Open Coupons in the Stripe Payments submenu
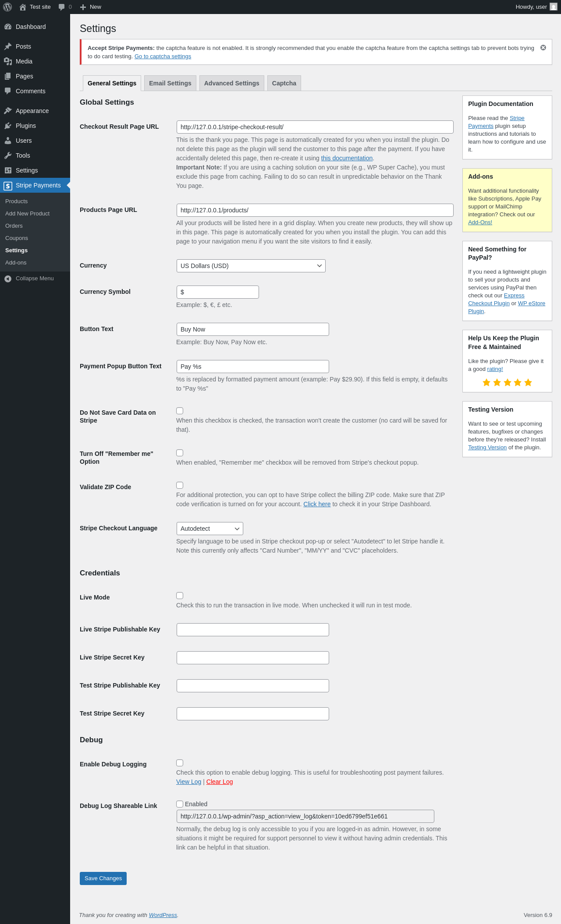Viewport: 561px width, 924px height. click(17, 238)
